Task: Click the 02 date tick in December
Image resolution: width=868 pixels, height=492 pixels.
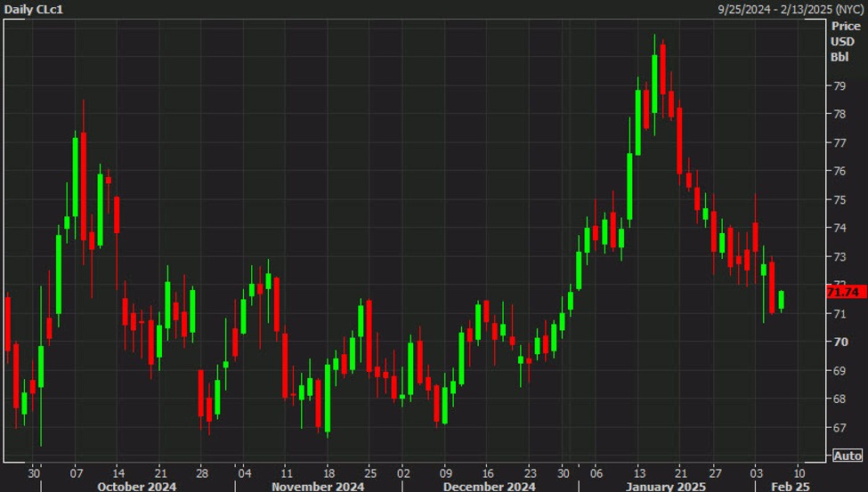Action: (403, 473)
